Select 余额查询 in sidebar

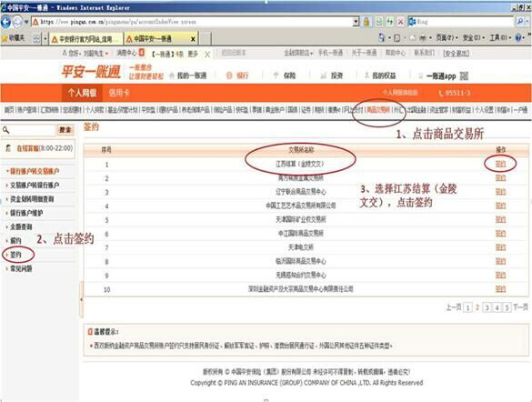pyautogui.click(x=21, y=227)
